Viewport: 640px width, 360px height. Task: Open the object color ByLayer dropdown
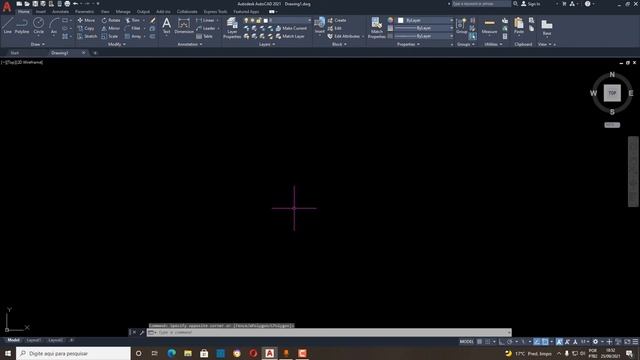pyautogui.click(x=425, y=20)
